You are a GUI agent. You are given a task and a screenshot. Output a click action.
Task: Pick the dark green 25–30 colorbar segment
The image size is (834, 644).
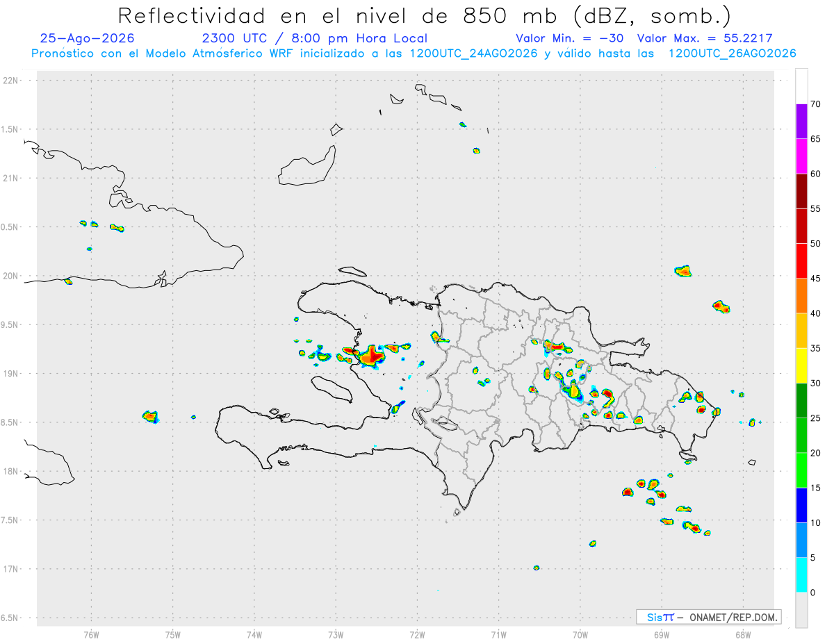coord(801,401)
